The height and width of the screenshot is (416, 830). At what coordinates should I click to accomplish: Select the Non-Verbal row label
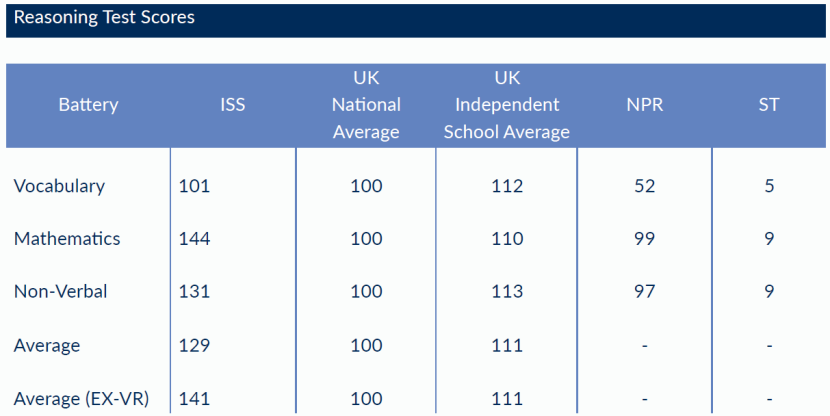coord(60,292)
